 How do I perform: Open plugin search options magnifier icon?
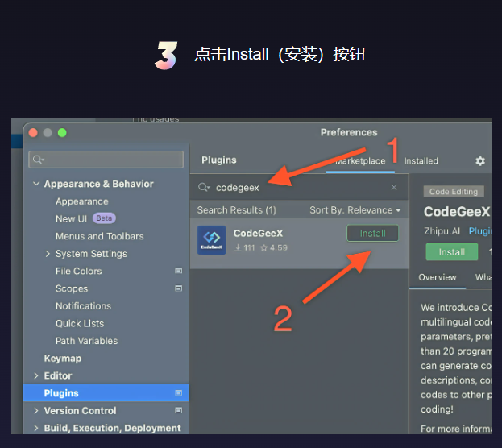[204, 187]
